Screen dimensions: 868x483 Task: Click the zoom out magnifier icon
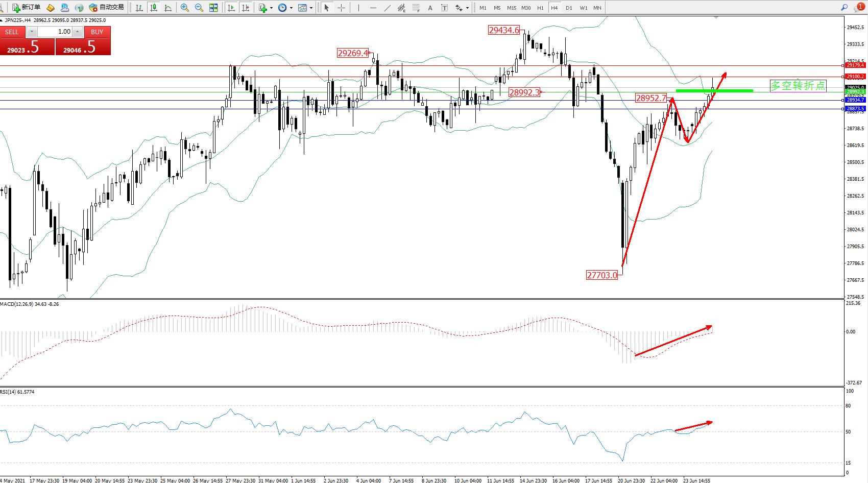click(199, 8)
